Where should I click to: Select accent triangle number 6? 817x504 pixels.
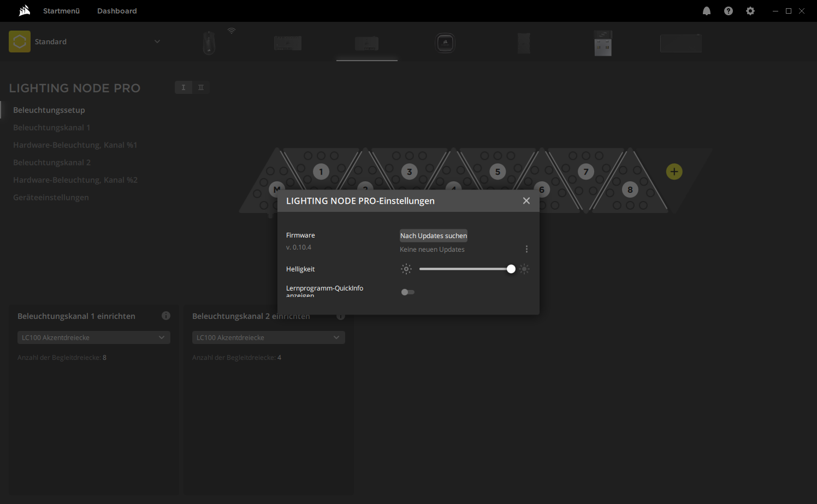coord(542,189)
